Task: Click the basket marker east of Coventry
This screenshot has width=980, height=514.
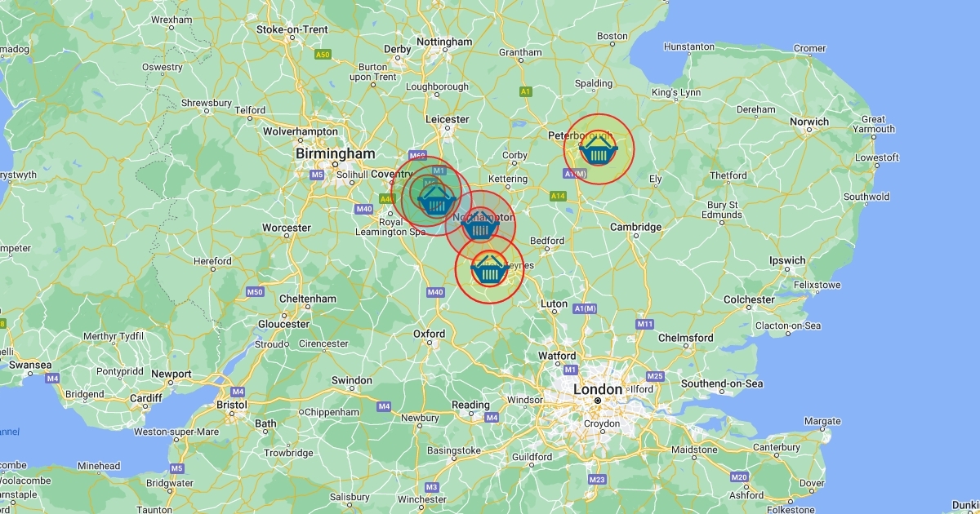Action: [437, 198]
